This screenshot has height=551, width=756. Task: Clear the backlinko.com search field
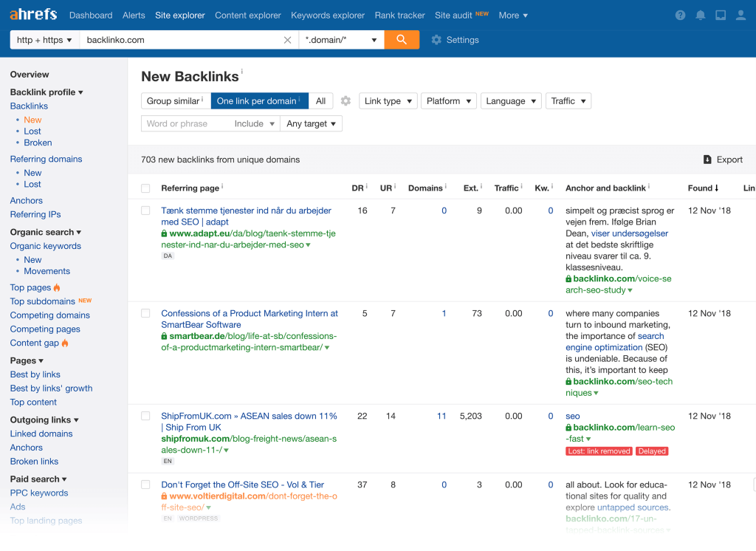[x=288, y=40]
